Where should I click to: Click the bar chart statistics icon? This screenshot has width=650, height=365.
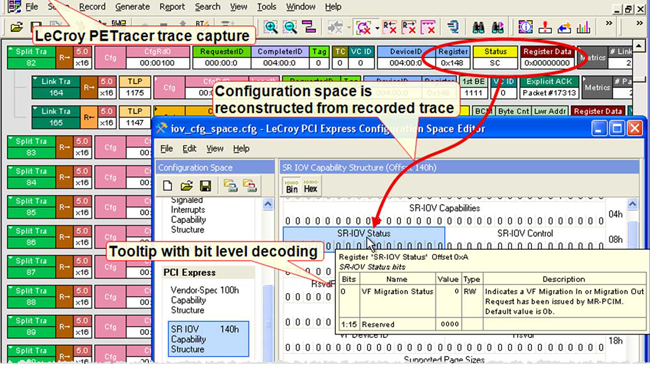[583, 27]
